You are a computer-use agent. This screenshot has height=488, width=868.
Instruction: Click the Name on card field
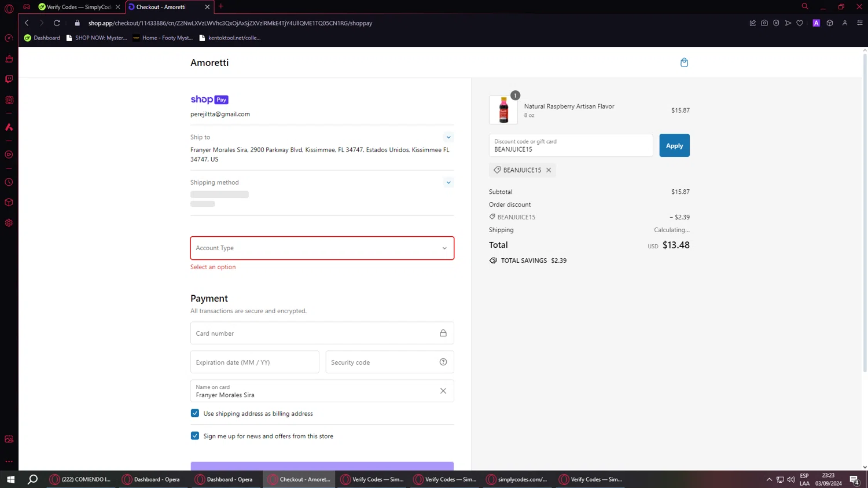[x=322, y=391]
